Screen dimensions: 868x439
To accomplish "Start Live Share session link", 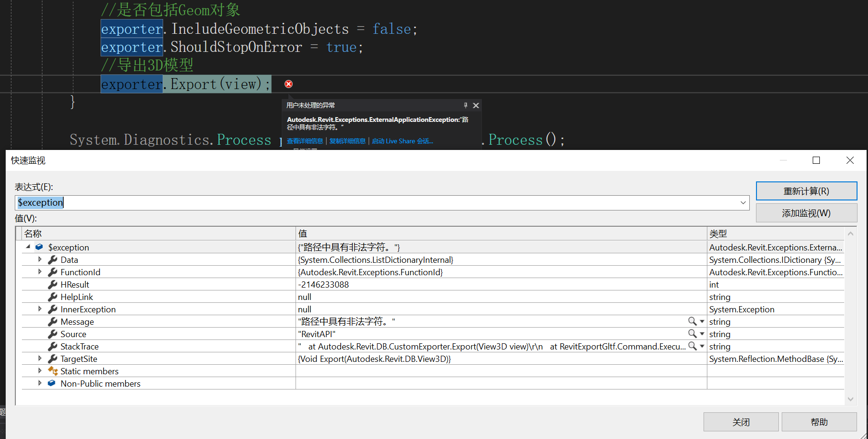I will click(402, 141).
